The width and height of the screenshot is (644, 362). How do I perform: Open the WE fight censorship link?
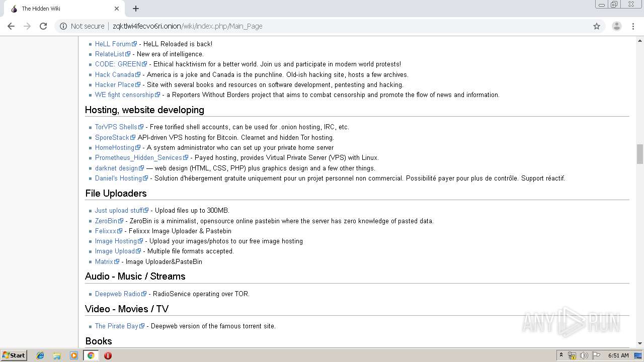(124, 95)
